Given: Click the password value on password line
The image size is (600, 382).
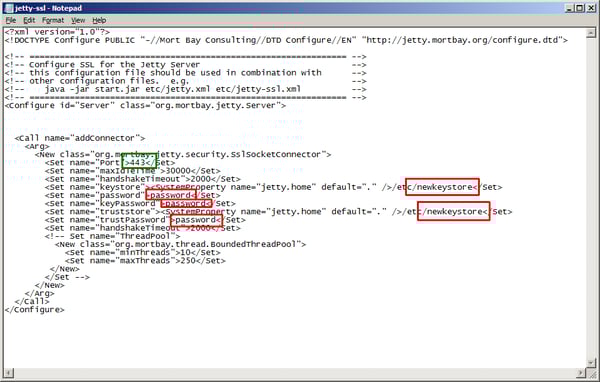Looking at the screenshot, I should [x=171, y=195].
